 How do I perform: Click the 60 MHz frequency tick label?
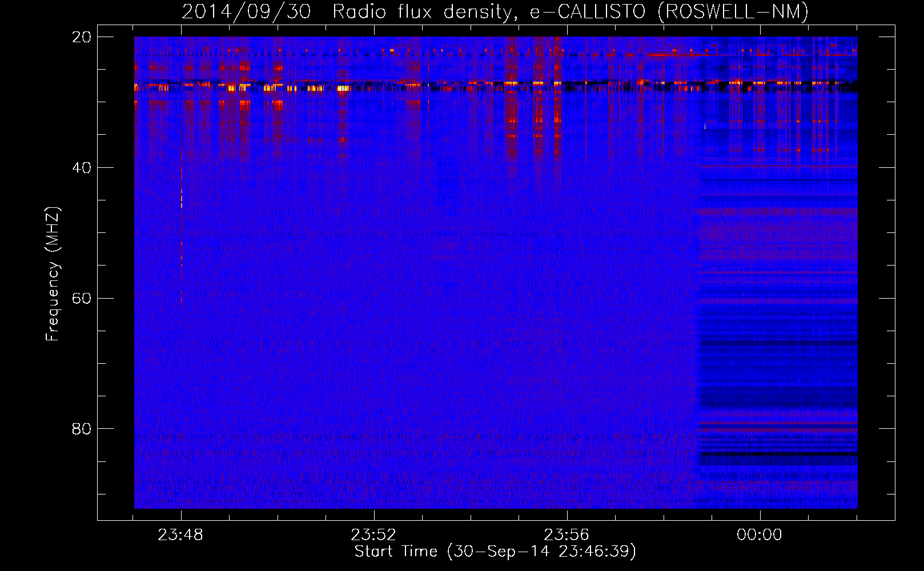pos(82,299)
